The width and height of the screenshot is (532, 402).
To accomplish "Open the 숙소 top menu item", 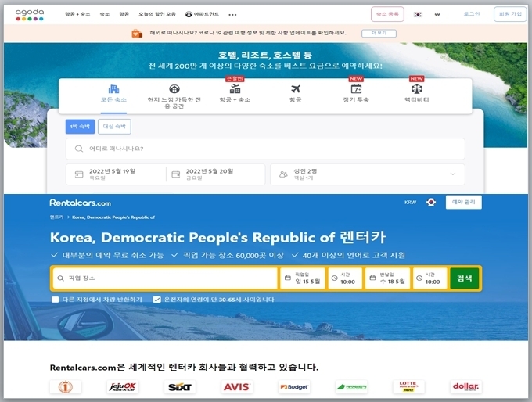I will click(105, 14).
